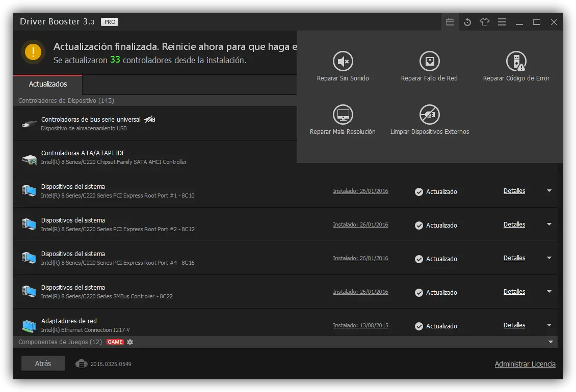Click the Actualizado status text for Root Port #2
The image size is (576, 392).
coord(441,226)
